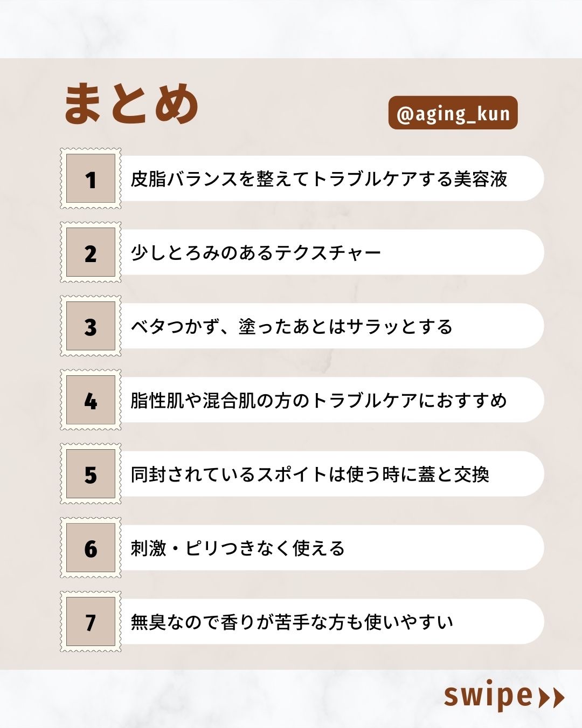Click the double chevron arrows beside swipe
582x728 pixels.
[551, 697]
